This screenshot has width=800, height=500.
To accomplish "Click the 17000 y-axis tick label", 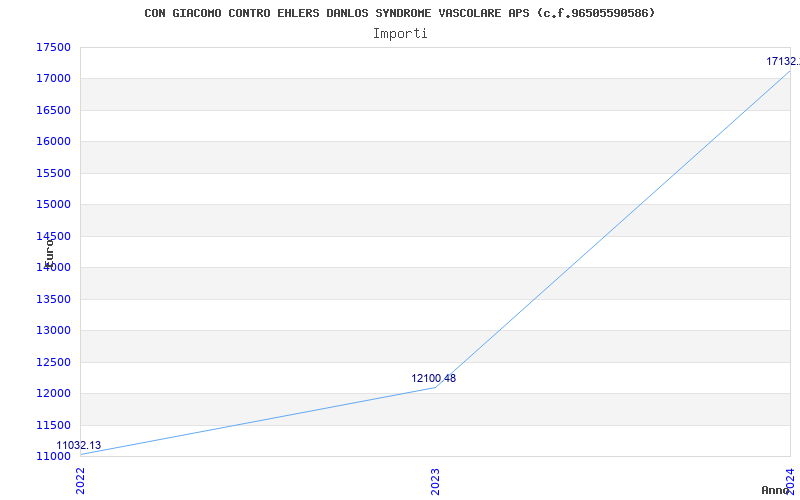I will (53, 79).
